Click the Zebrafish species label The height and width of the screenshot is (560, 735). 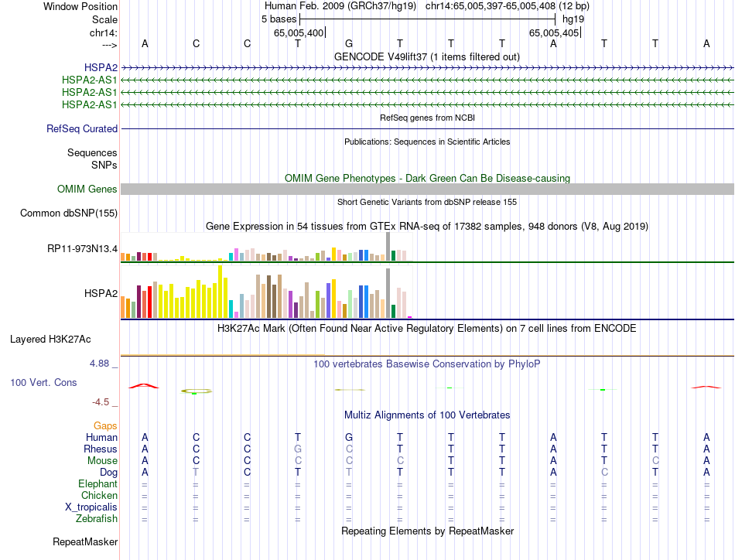point(97,519)
